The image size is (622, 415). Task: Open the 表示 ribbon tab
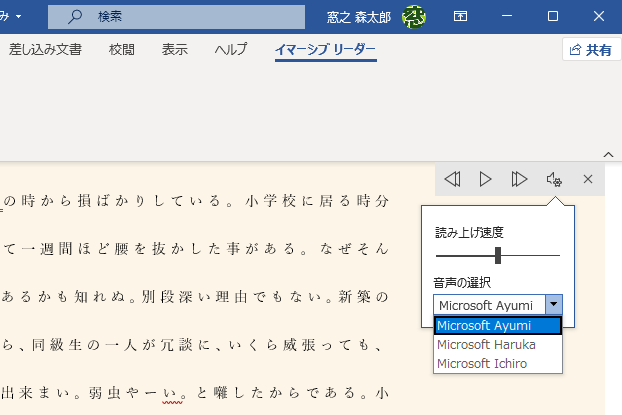[x=175, y=50]
